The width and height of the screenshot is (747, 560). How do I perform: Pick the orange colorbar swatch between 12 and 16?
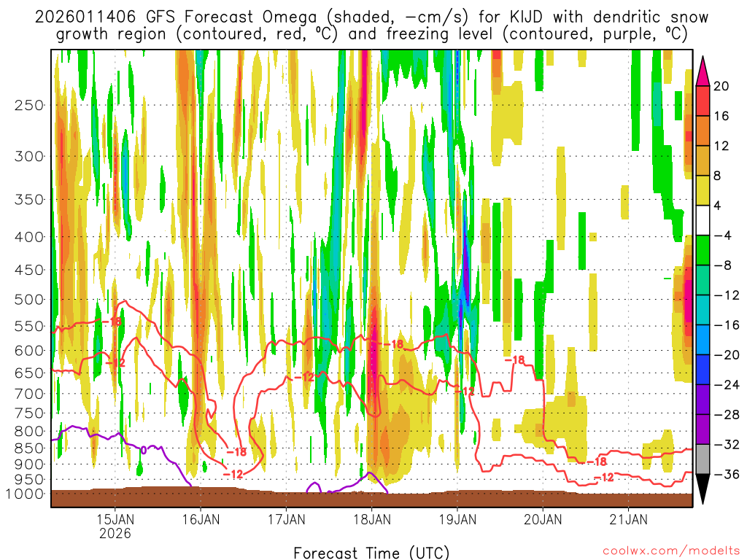[703, 131]
